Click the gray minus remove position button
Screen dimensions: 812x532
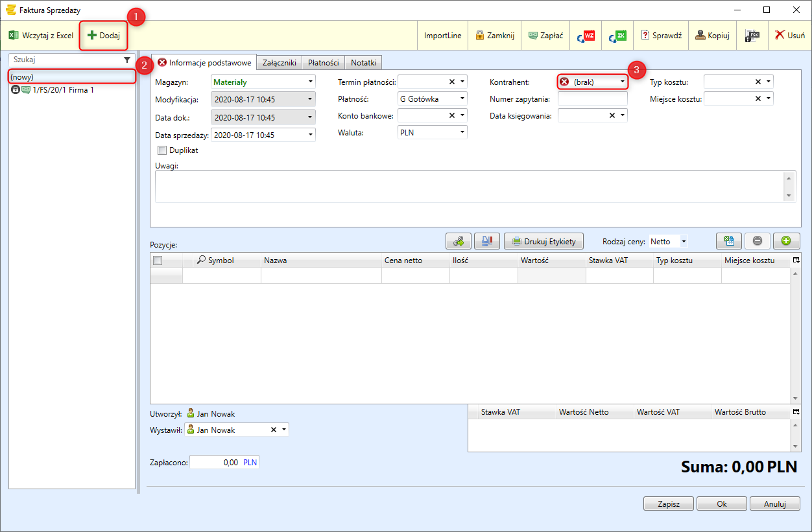(x=758, y=241)
